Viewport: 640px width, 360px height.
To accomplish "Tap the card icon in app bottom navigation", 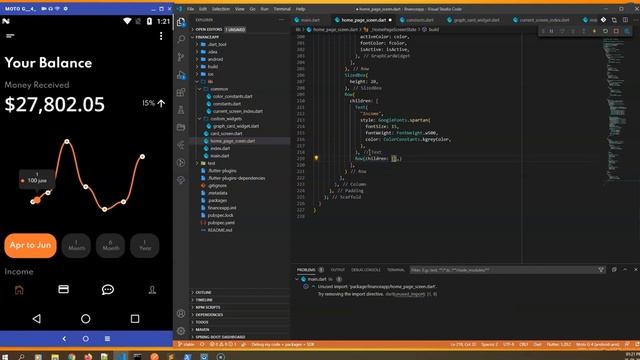I will click(x=63, y=289).
